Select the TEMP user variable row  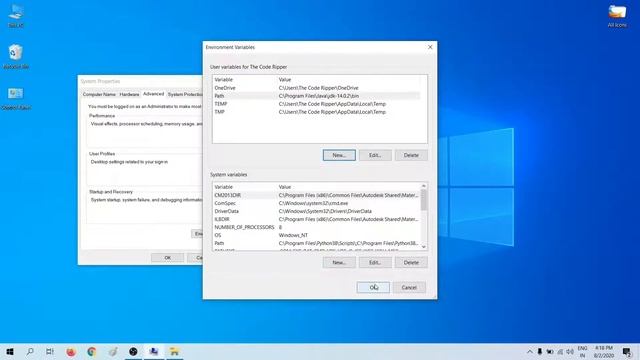click(316, 104)
